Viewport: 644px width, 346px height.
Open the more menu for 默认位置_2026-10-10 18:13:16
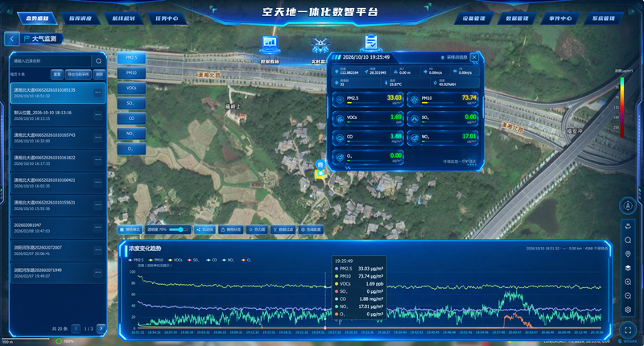[97, 115]
